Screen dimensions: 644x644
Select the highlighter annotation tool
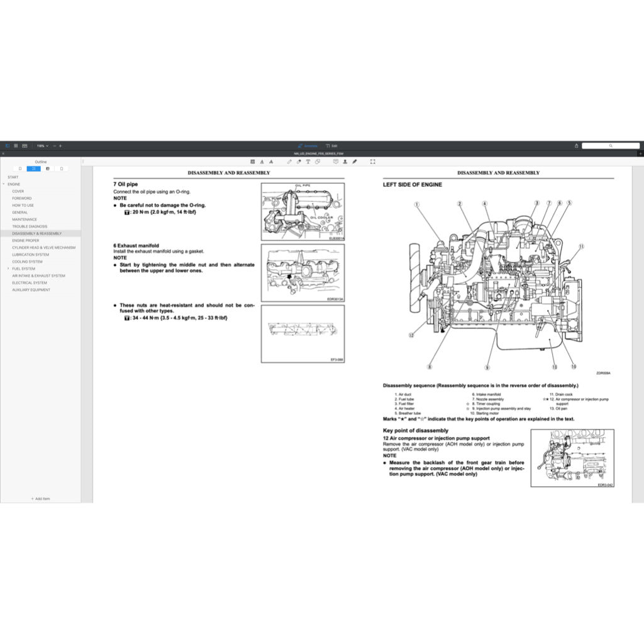click(x=298, y=162)
